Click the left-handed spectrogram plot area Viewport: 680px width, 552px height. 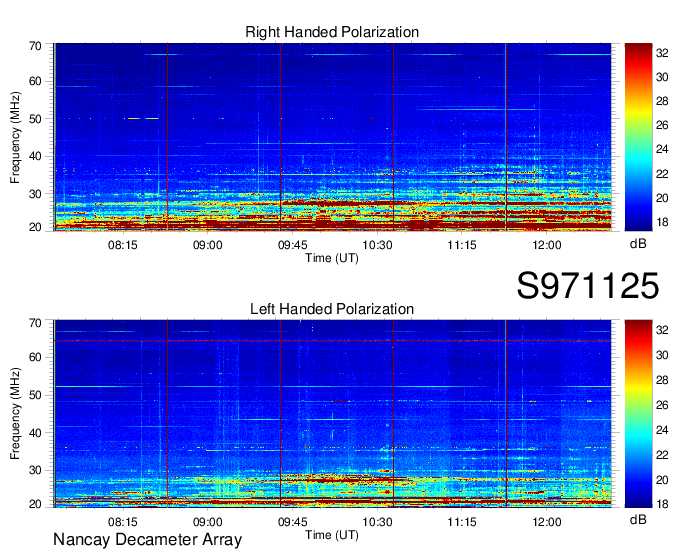coord(332,414)
